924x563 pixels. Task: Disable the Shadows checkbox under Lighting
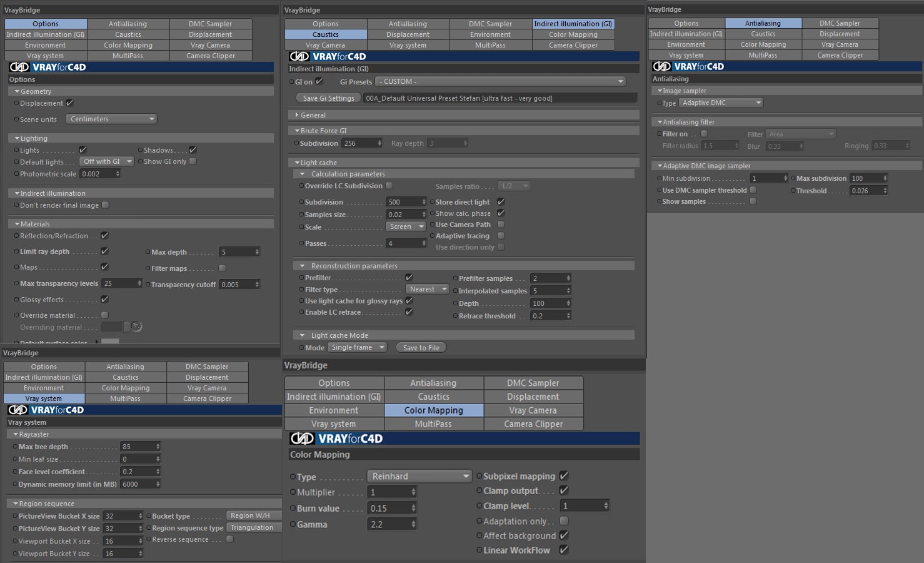pos(193,150)
